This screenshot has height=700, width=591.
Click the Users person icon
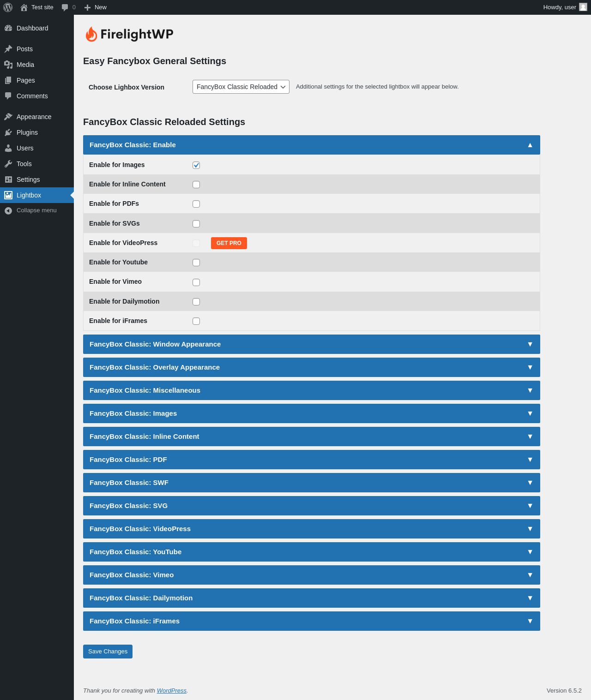8,148
